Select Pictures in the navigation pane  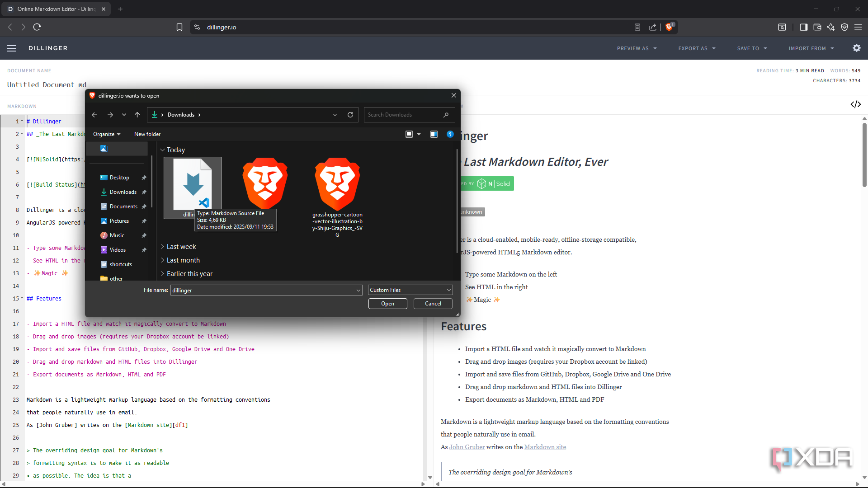[x=119, y=221]
